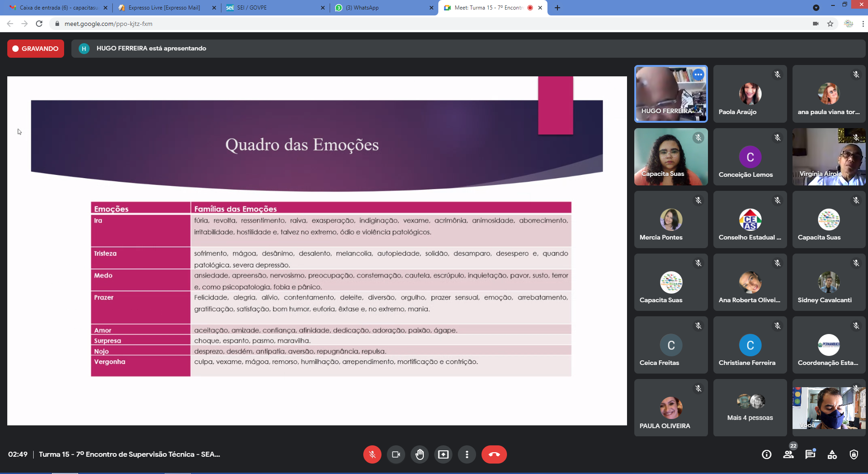
Task: Click the raise hand icon
Action: click(419, 454)
